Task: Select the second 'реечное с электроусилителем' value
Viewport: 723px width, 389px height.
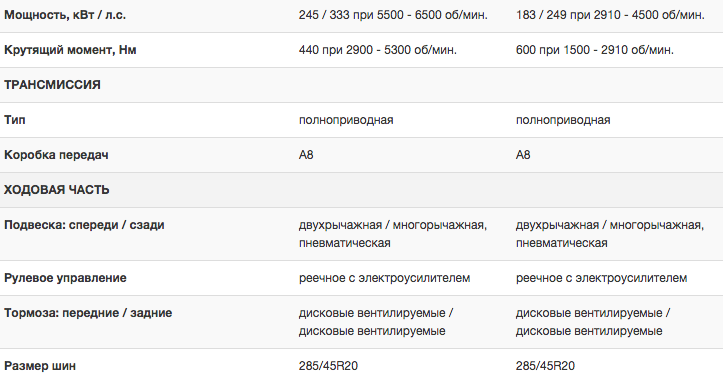Action: tap(601, 278)
